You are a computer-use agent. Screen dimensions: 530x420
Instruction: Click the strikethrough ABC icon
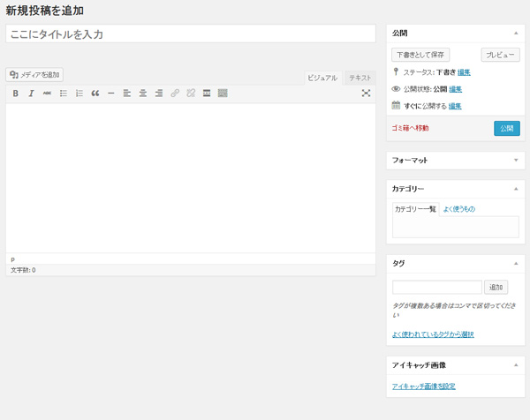pyautogui.click(x=48, y=94)
